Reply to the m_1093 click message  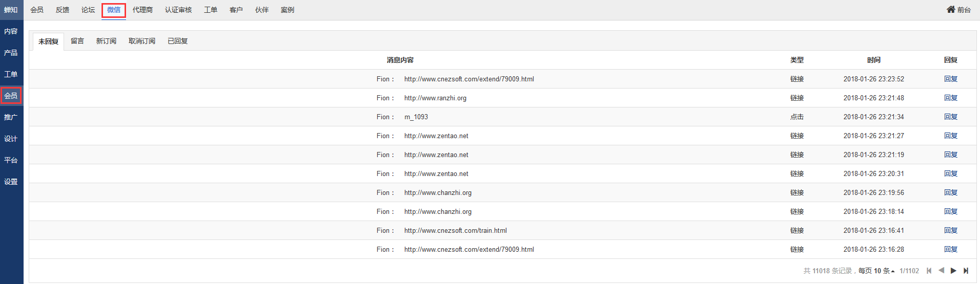click(951, 117)
